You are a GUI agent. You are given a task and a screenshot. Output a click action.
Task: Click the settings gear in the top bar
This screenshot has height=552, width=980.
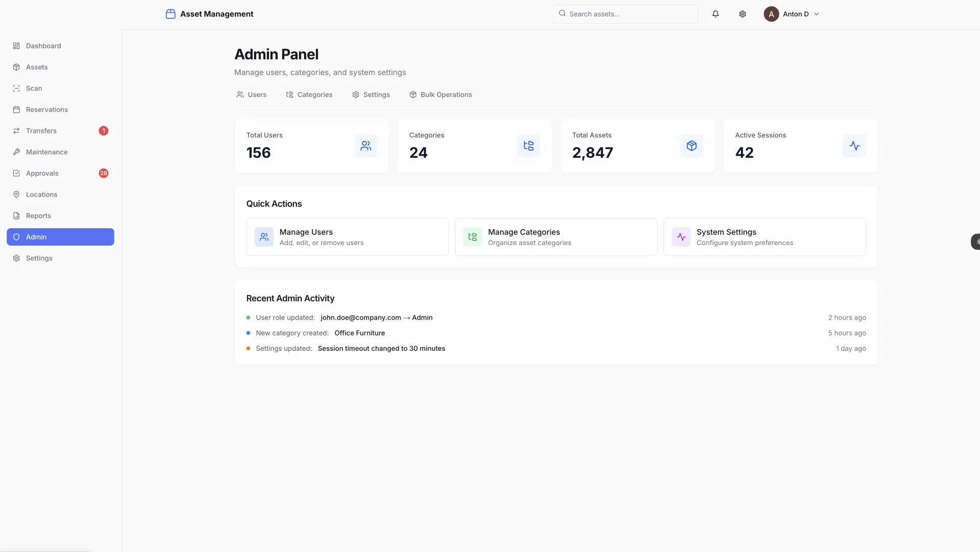click(x=742, y=14)
